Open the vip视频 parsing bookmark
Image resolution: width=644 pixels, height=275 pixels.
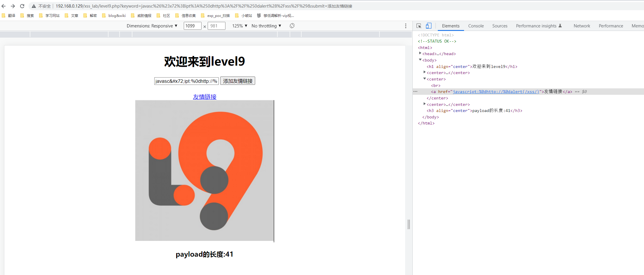tap(275, 15)
